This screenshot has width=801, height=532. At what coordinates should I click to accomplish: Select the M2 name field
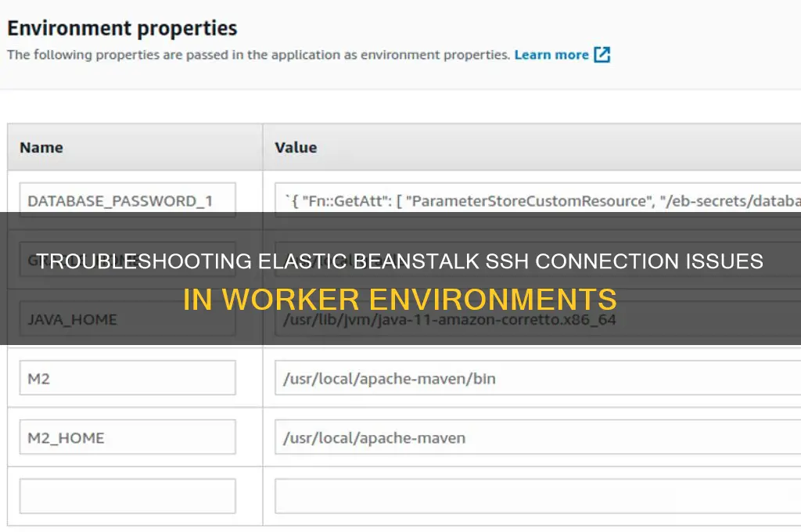128,378
